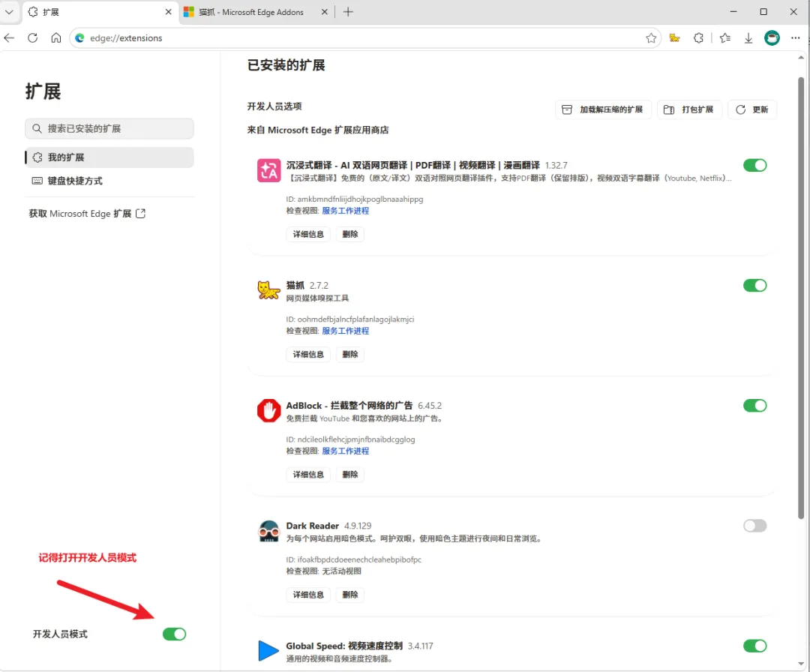This screenshot has height=672, width=810.
Task: Maximize the Edge window
Action: tap(763, 11)
